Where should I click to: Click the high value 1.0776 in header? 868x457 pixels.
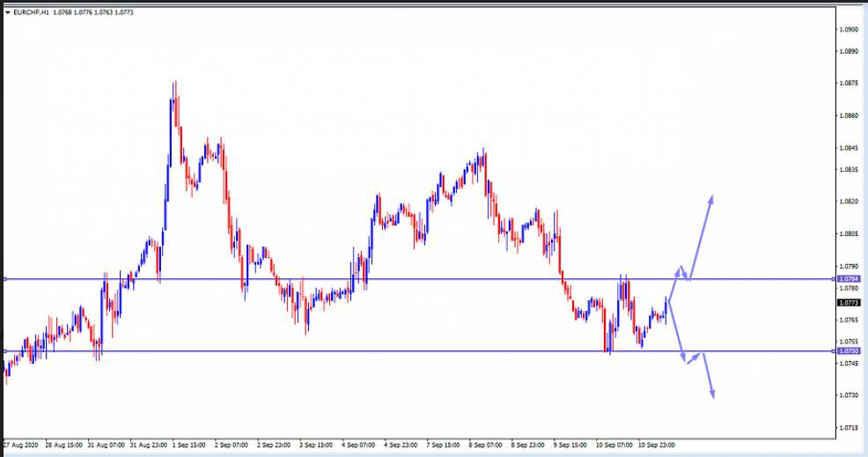click(83, 12)
